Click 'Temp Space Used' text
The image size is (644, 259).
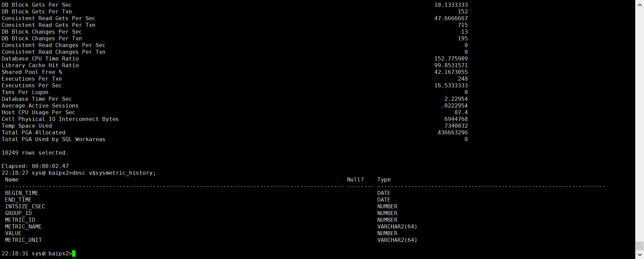pos(27,126)
